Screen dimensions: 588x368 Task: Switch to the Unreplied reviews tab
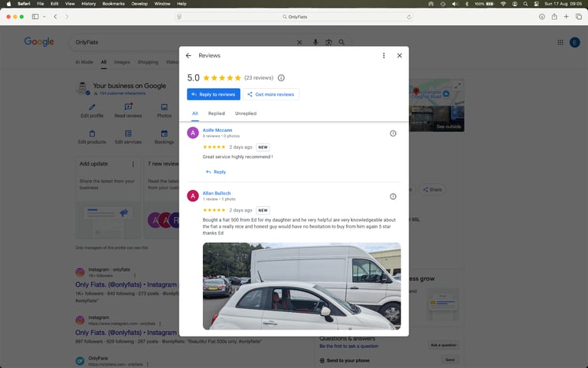(x=246, y=113)
